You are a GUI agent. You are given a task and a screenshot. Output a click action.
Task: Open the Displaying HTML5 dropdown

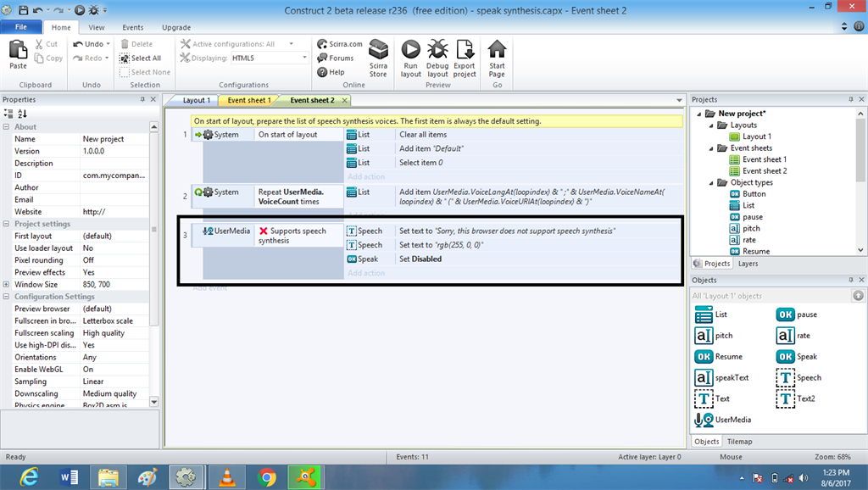pos(304,58)
